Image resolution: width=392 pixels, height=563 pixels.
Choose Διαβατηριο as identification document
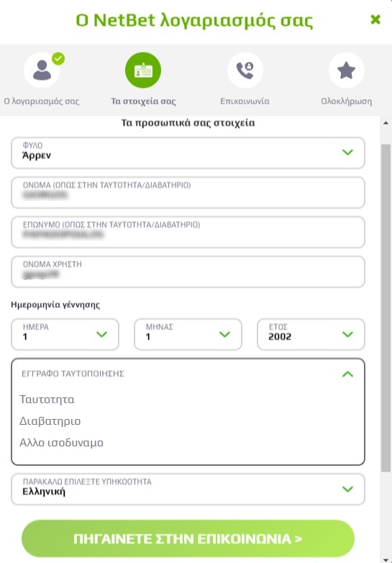(50, 421)
